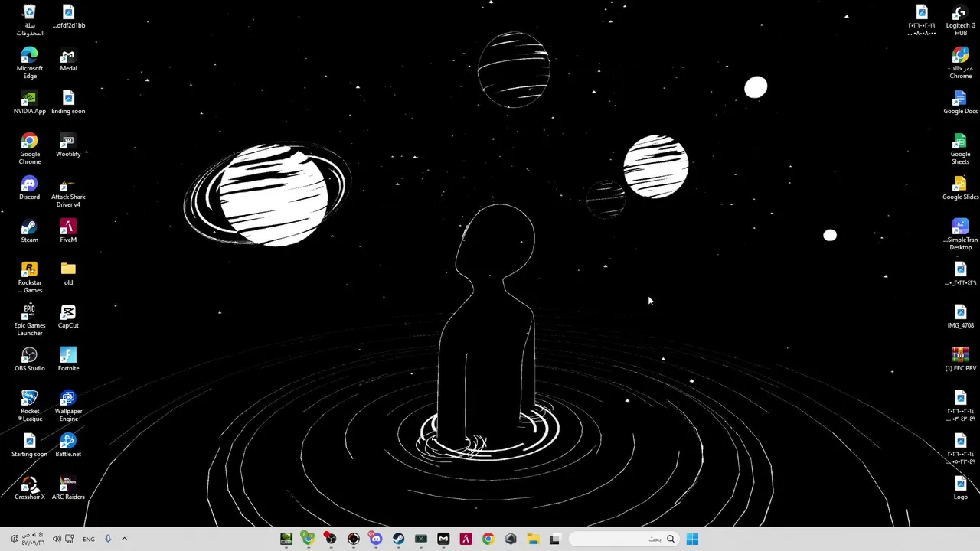980x551 pixels.
Task: Select the Logo file on desktop
Action: 960,488
